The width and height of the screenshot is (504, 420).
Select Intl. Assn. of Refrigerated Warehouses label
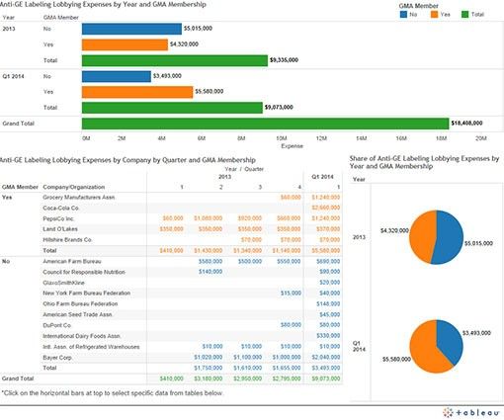pos(91,347)
